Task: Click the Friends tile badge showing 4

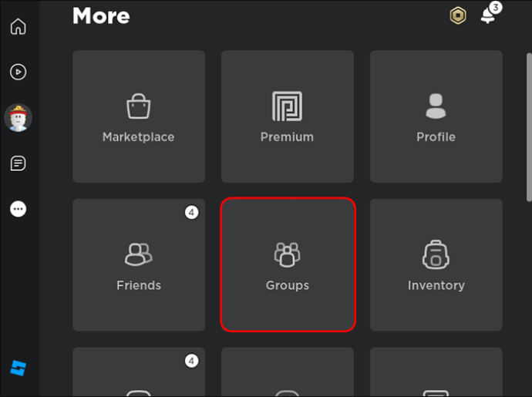Action: pyautogui.click(x=192, y=213)
